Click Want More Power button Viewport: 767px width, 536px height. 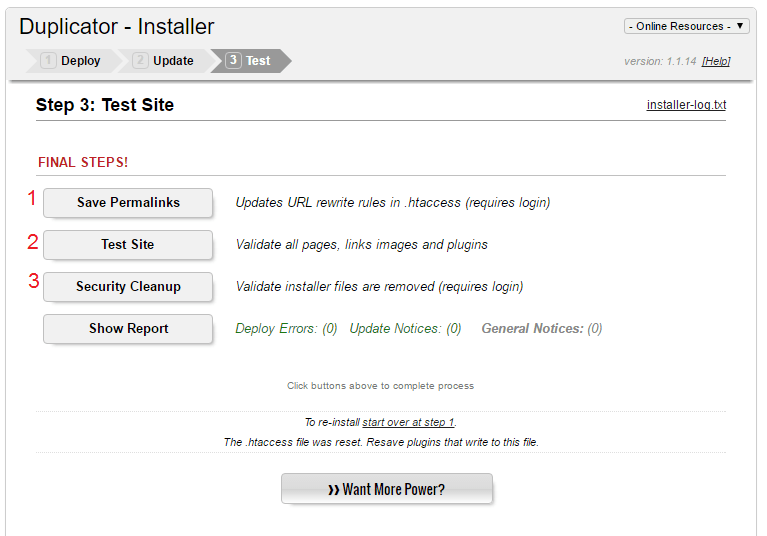point(386,489)
